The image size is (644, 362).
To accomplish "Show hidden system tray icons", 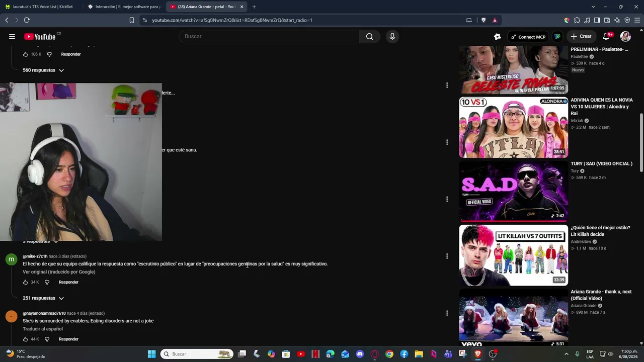I will click(x=567, y=354).
